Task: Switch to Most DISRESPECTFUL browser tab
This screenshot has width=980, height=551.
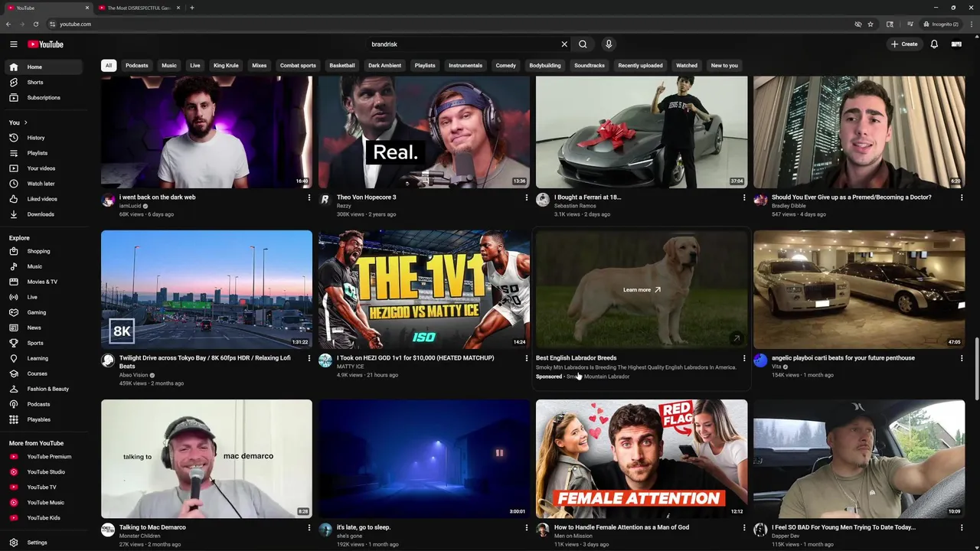Action: (139, 8)
